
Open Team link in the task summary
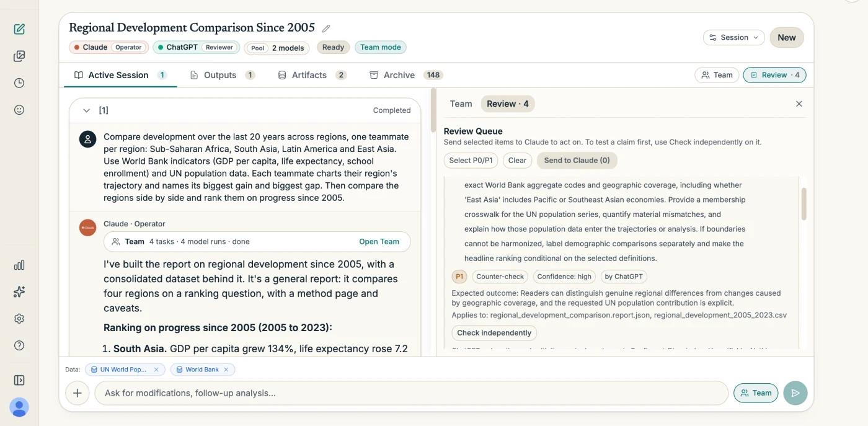(379, 242)
